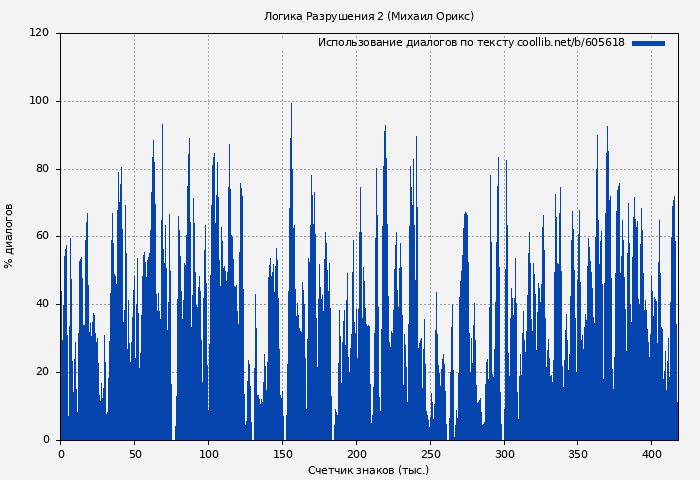
Task: Click the 80 tick label on the y-axis
Action: point(42,169)
